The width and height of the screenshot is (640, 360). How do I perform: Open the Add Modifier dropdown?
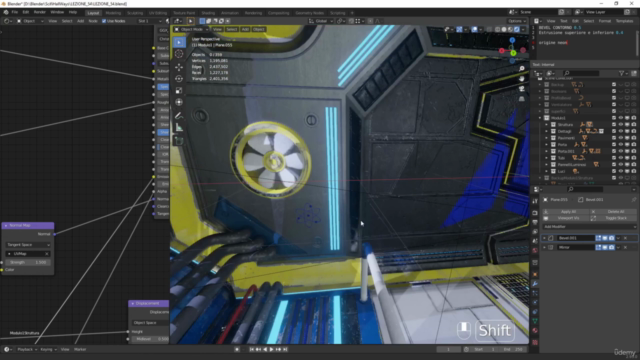pyautogui.click(x=589, y=227)
